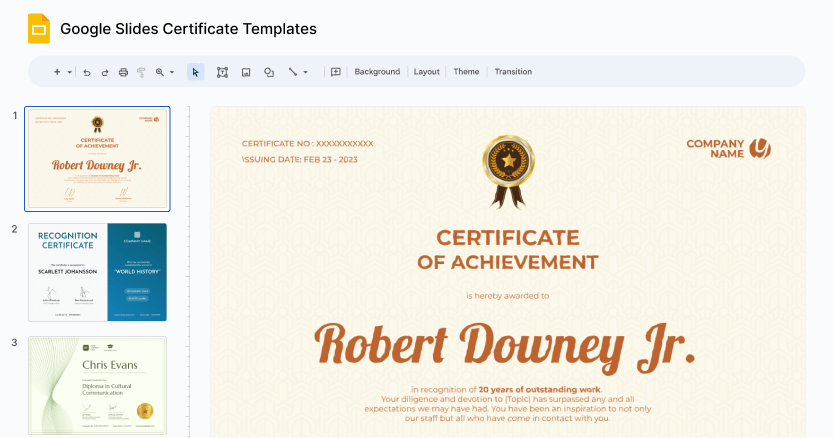Image resolution: width=834 pixels, height=438 pixels.
Task: Open the Layout button
Action: 427,72
